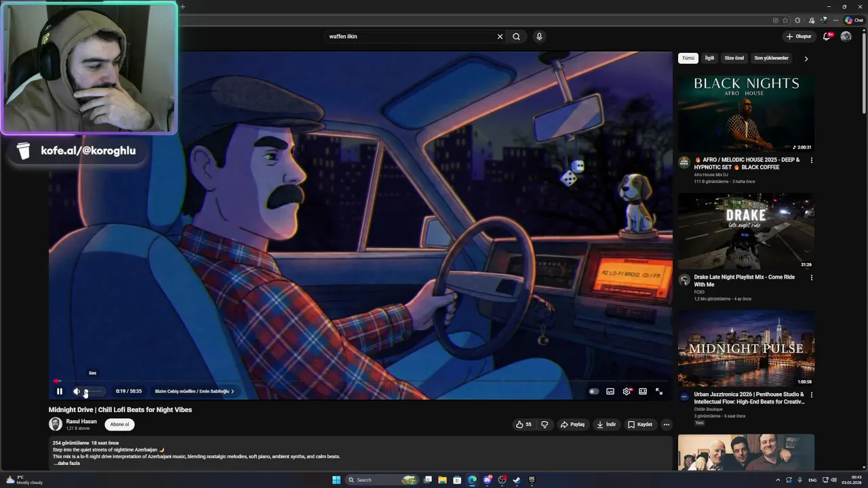Open Edge 'Settings and more' menu
The height and width of the screenshot is (488, 868).
[835, 20]
